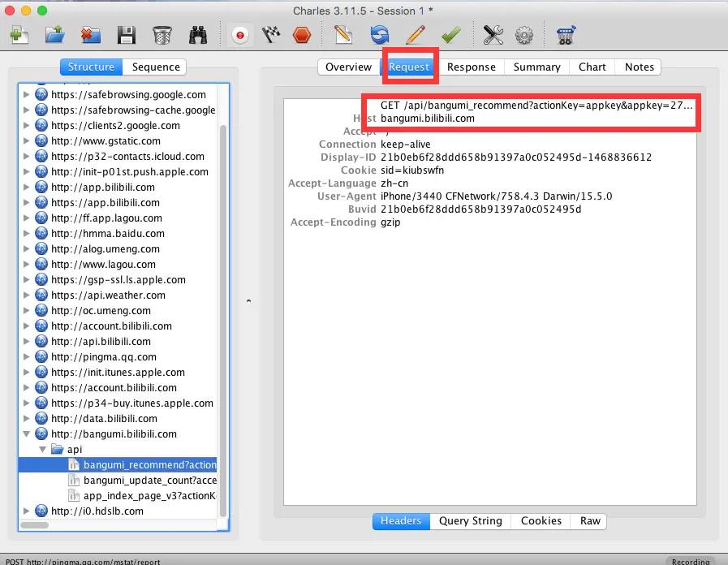The image size is (728, 565).
Task: Click the Repeat request blue arrows icon
Action: (379, 35)
